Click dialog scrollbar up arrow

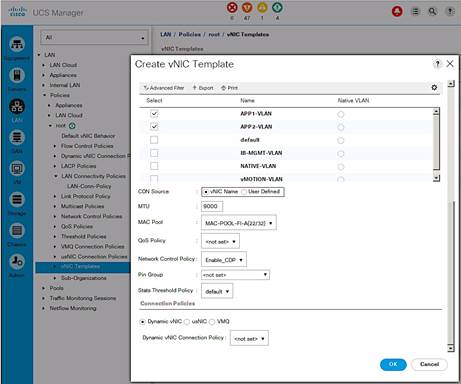451,84
